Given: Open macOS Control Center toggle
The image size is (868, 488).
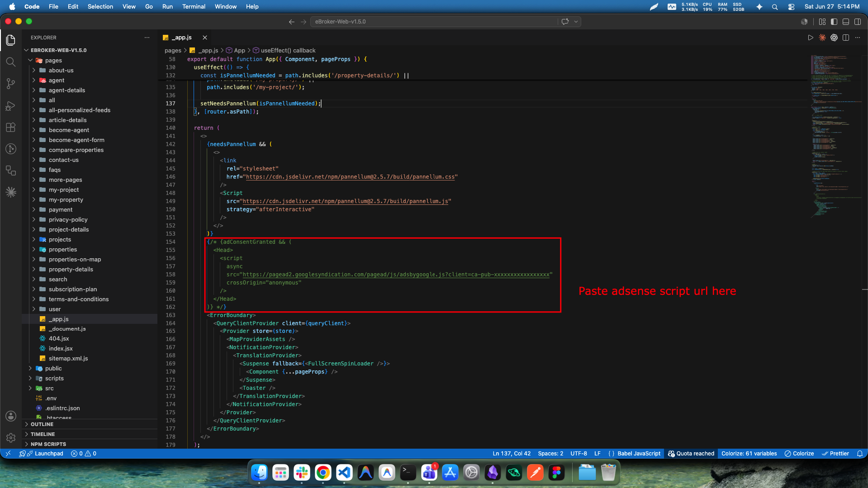Looking at the screenshot, I should coord(791,7).
